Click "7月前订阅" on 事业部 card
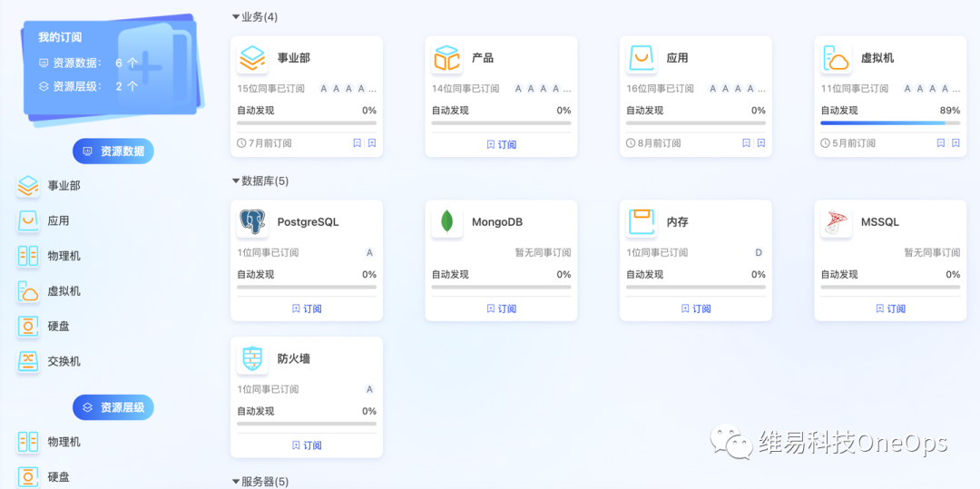This screenshot has height=489, width=980. [264, 143]
